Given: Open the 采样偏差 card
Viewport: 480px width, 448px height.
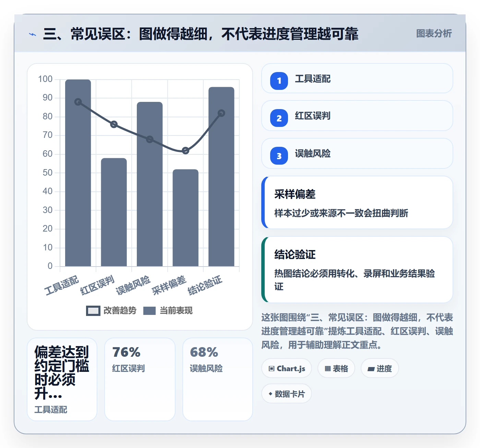Looking at the screenshot, I should [x=357, y=202].
